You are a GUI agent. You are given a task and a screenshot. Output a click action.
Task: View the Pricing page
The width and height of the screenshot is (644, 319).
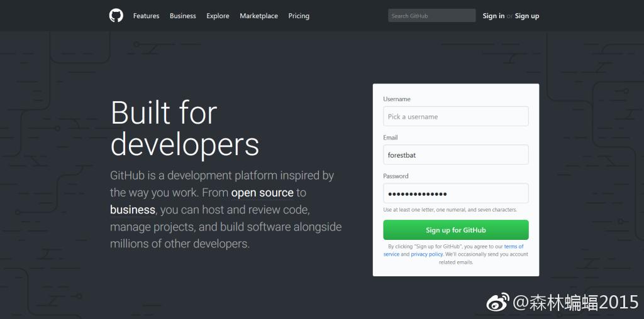299,16
